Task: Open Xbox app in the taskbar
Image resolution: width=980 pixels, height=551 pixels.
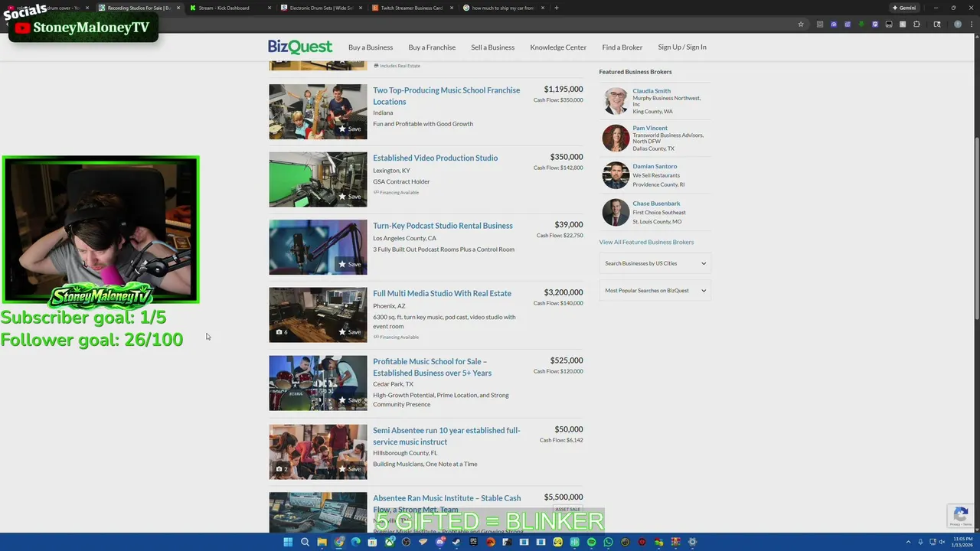Action: [390, 542]
